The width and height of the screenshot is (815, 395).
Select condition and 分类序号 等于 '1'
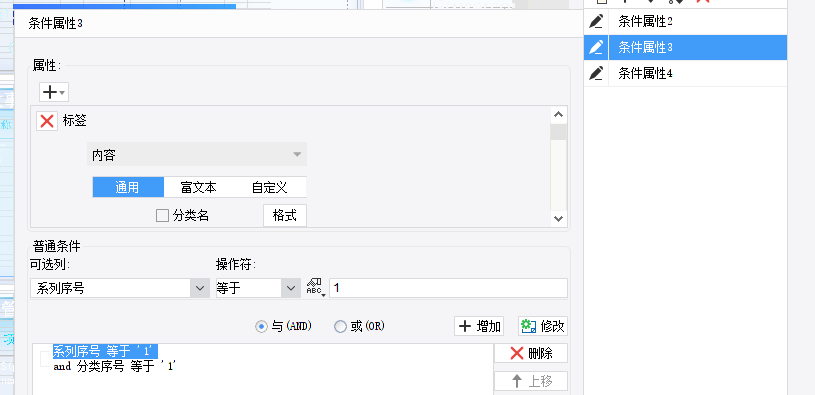(x=115, y=366)
